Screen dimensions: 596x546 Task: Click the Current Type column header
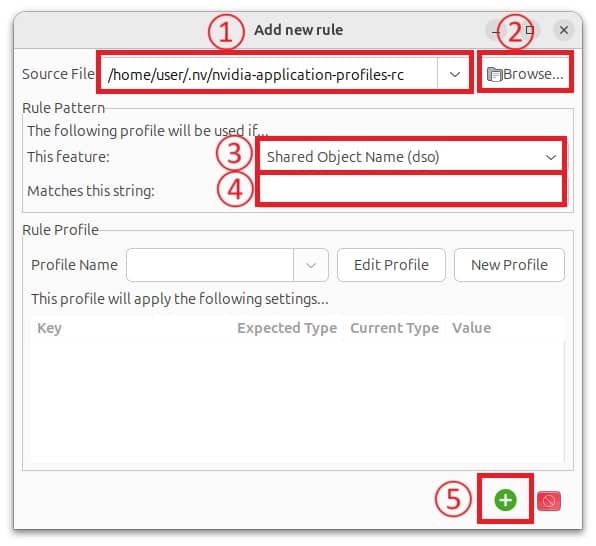[x=395, y=328]
